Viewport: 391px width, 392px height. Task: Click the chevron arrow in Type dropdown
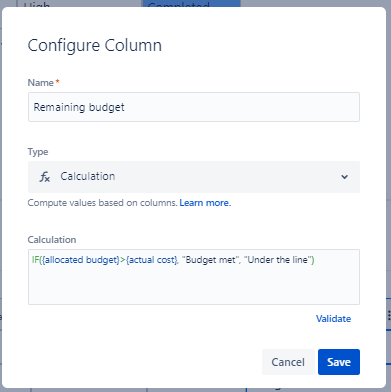[345, 177]
